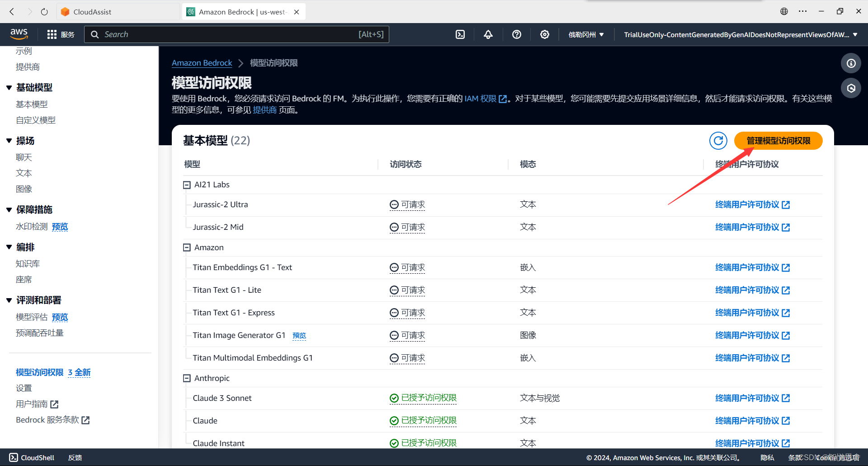Collapse the 基础模型 sidebar section
868x466 pixels.
click(9, 88)
